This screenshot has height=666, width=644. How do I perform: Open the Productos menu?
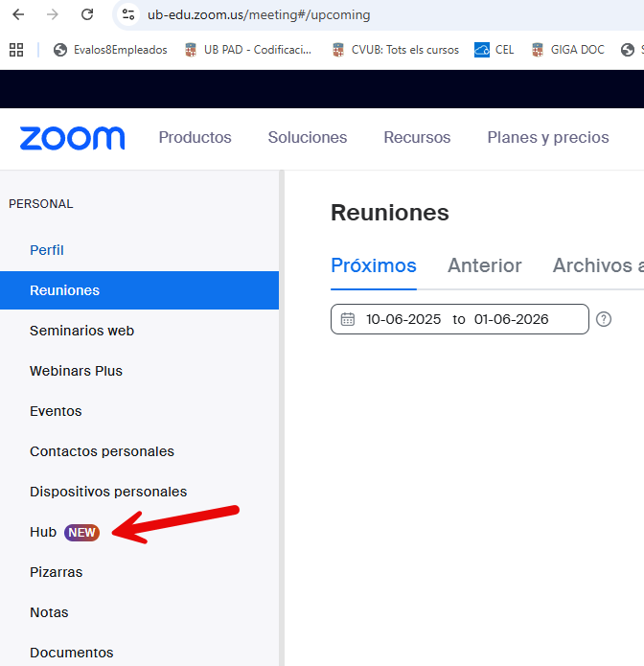pos(195,138)
